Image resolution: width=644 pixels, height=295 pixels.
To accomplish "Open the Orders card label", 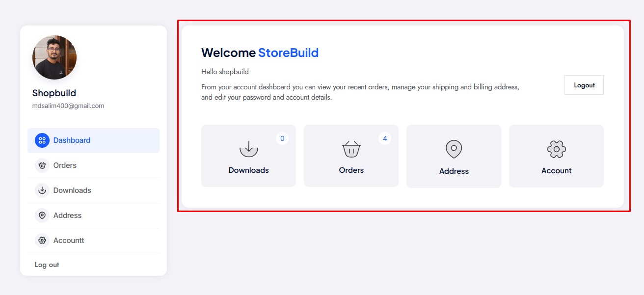I will click(351, 170).
